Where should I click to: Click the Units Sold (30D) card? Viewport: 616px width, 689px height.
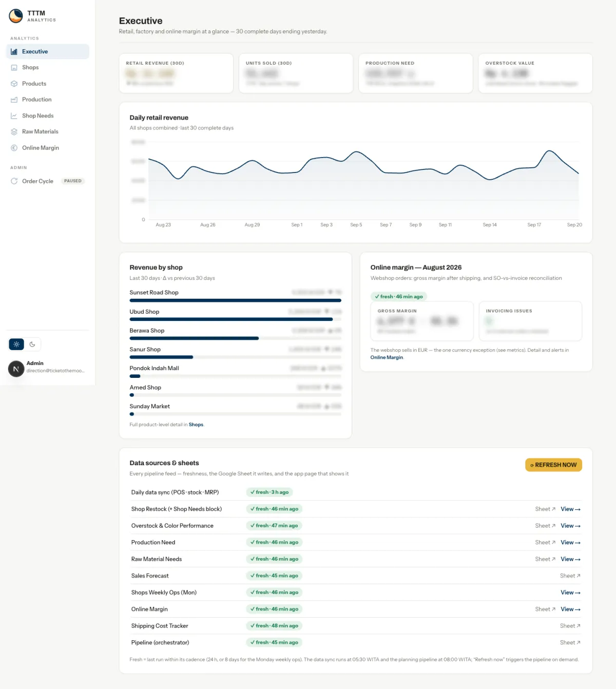tap(296, 73)
